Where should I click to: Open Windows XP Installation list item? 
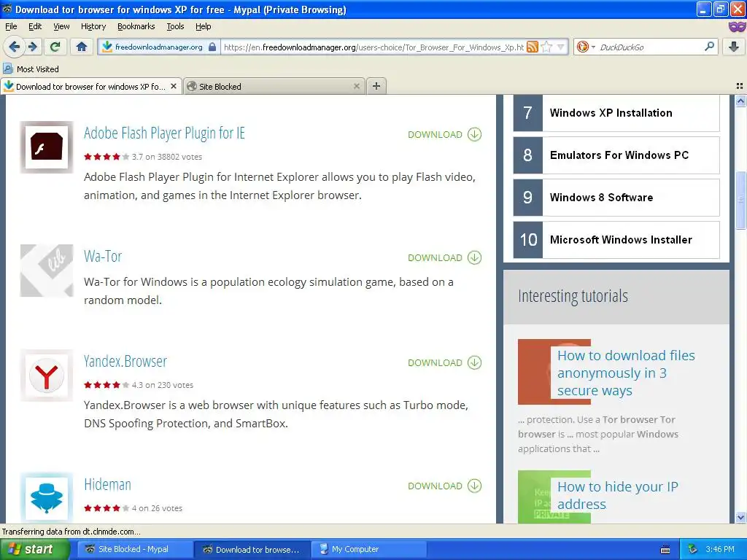point(616,113)
